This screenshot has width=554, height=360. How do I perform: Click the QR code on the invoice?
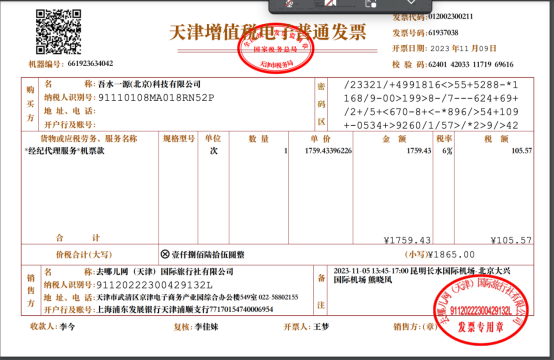tap(58, 32)
